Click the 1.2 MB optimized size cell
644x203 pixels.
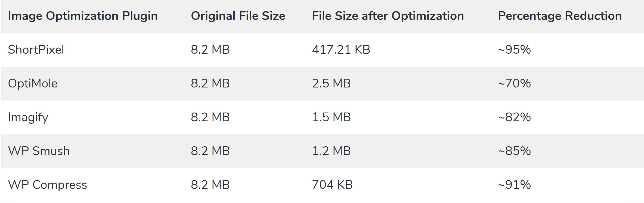(331, 151)
